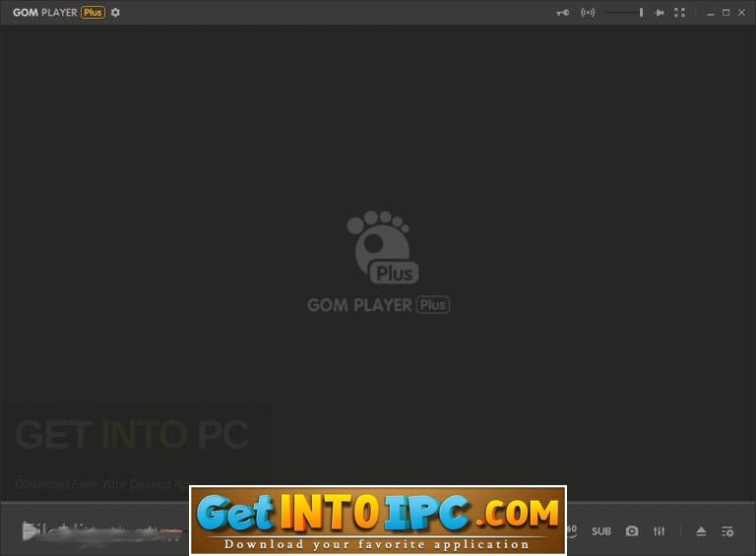756x556 pixels.
Task: Maximize the GOM Player window
Action: [725, 13]
